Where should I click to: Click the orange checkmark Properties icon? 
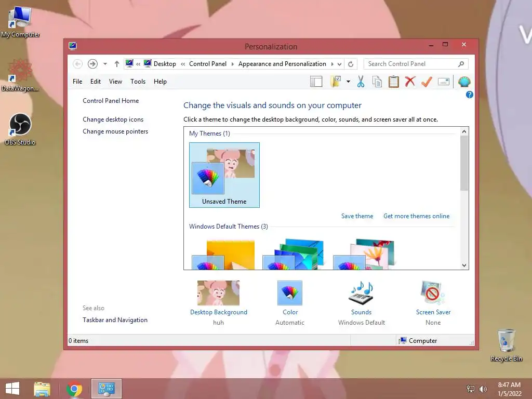tap(427, 82)
